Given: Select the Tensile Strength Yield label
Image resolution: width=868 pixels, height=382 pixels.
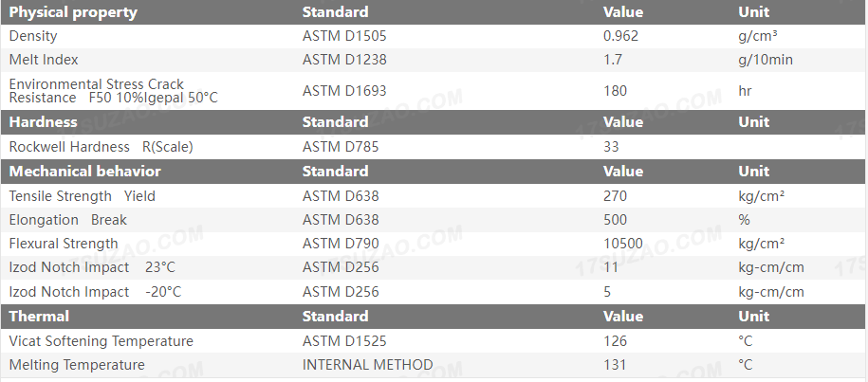Looking at the screenshot, I should 83,196.
